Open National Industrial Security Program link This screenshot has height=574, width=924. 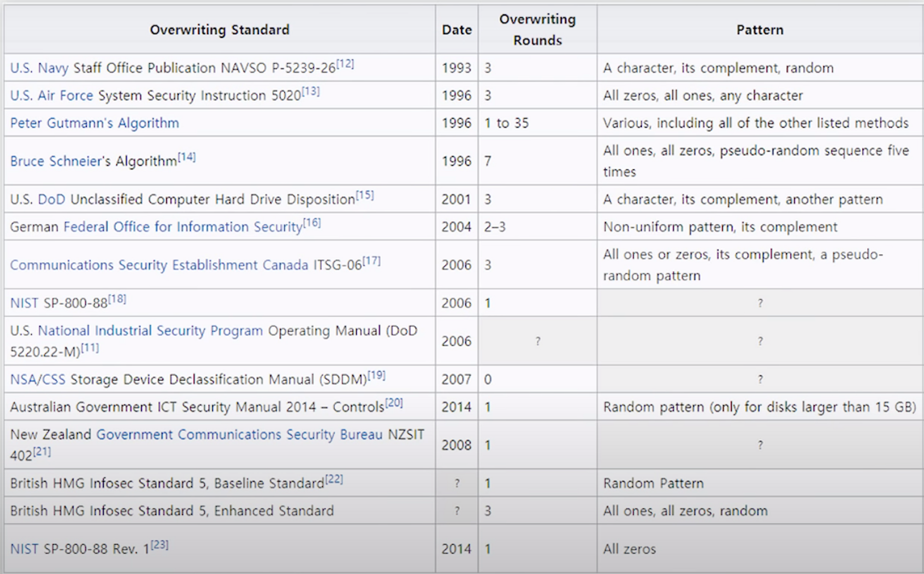[150, 331]
